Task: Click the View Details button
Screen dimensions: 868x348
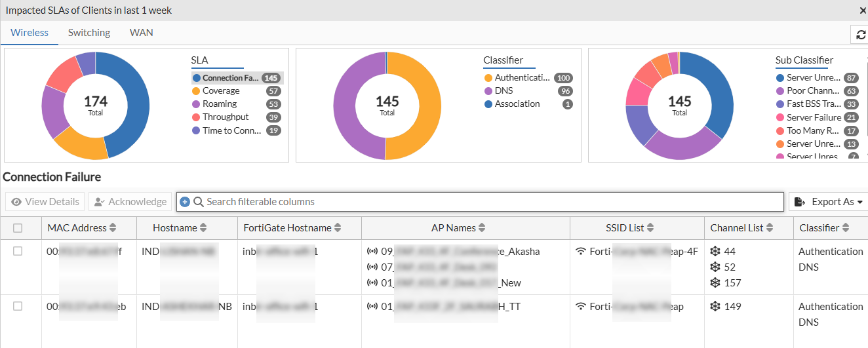Action: [x=45, y=202]
